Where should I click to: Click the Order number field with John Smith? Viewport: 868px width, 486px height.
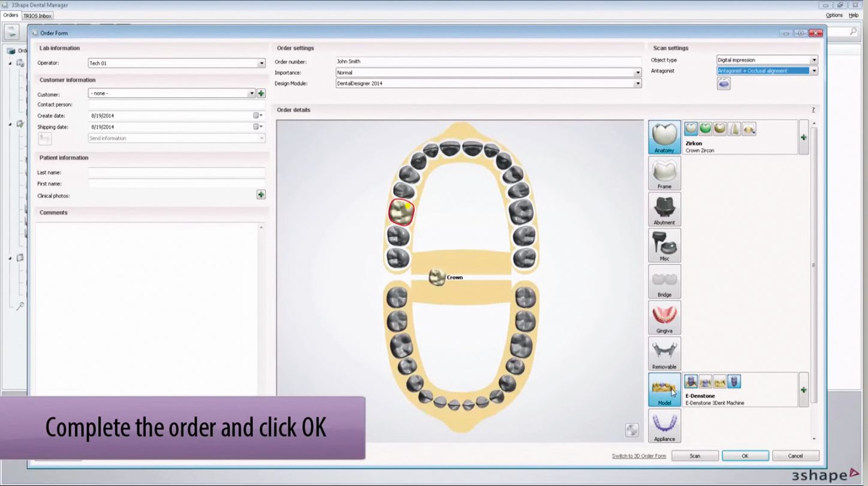[489, 61]
